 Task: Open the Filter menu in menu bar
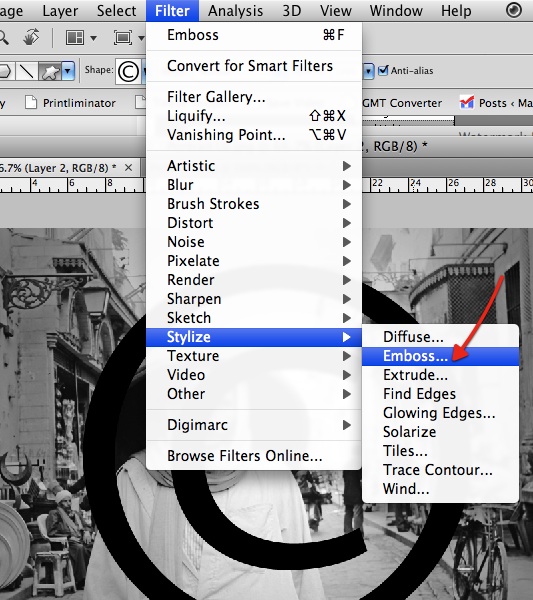point(172,11)
